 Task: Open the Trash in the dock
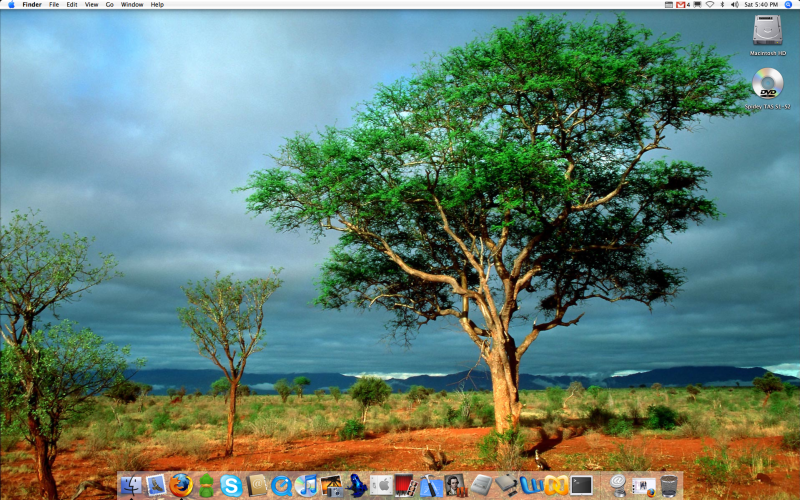(668, 485)
